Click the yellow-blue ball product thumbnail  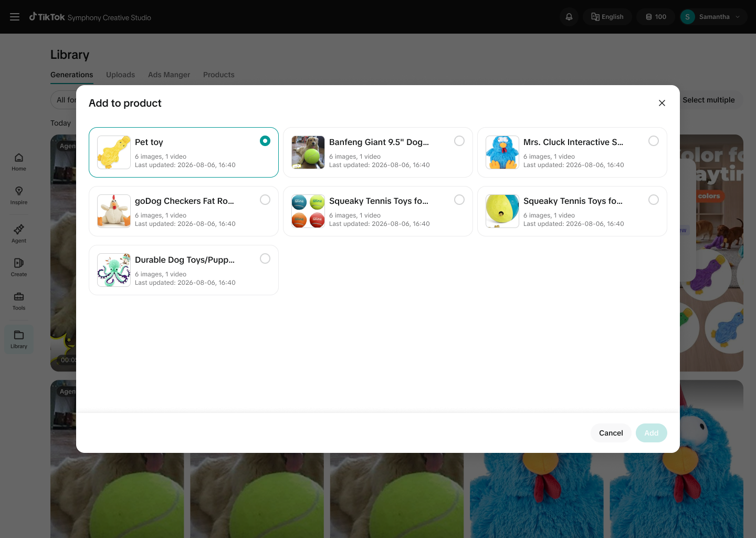click(x=502, y=211)
